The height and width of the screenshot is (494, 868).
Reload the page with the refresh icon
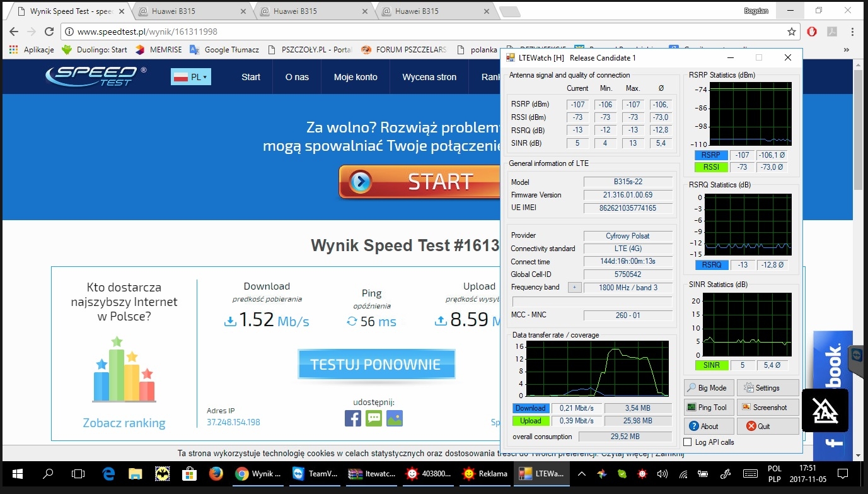click(x=50, y=32)
